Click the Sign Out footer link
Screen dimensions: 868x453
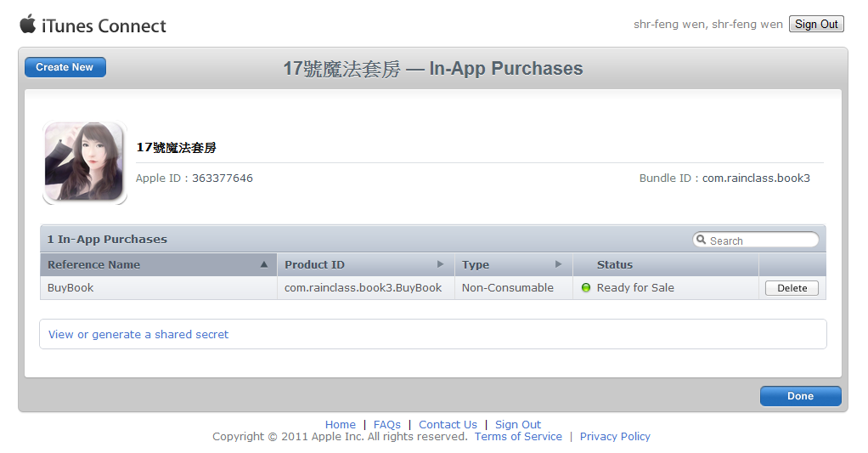517,424
